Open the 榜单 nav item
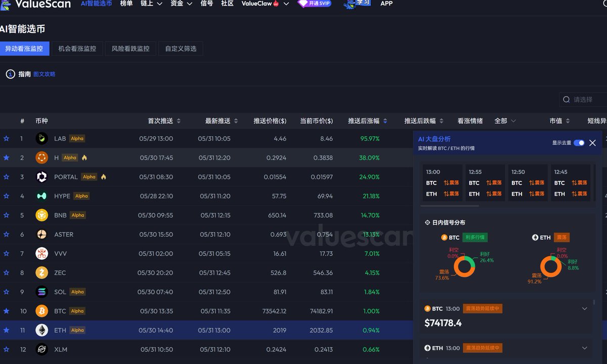This screenshot has height=364, width=607. (x=126, y=4)
